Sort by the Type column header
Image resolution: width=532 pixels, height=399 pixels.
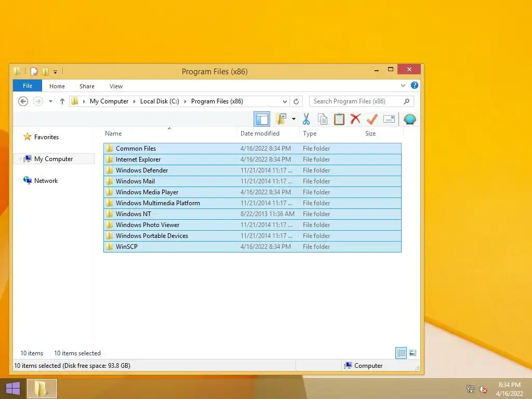[331, 134]
